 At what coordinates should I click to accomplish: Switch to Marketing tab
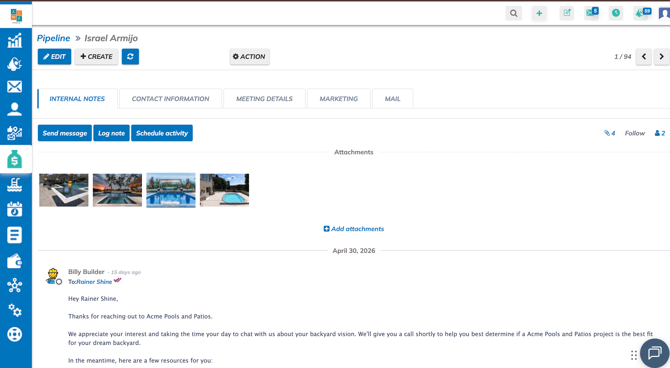point(339,99)
